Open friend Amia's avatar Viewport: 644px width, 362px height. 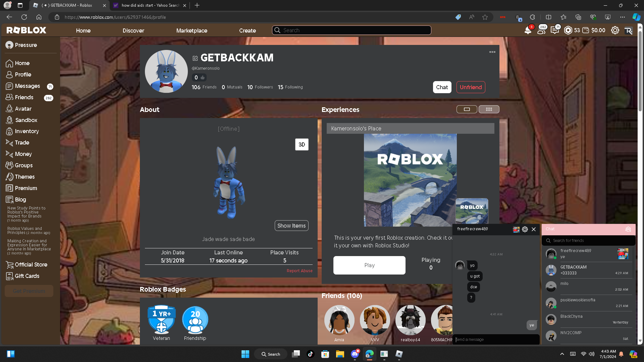point(339,320)
